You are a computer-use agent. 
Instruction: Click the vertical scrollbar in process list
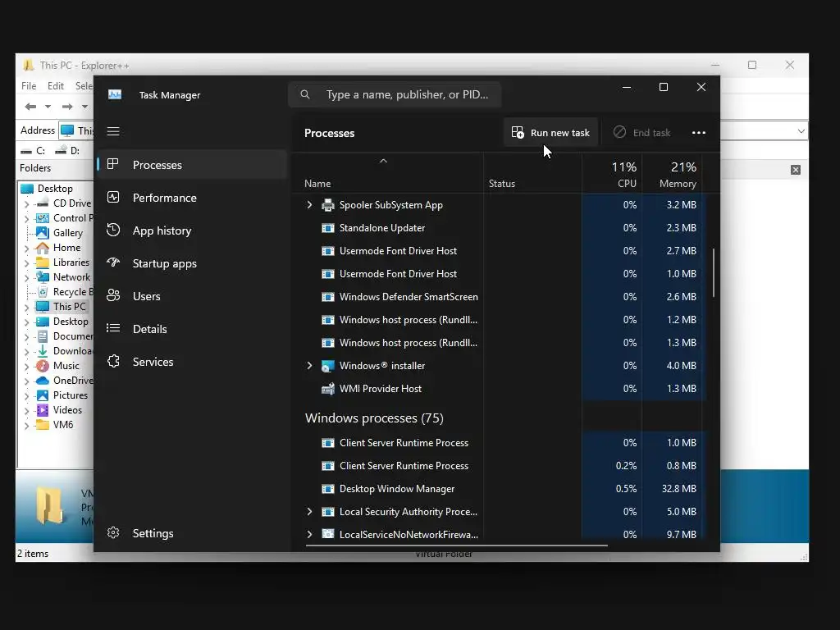pos(714,272)
